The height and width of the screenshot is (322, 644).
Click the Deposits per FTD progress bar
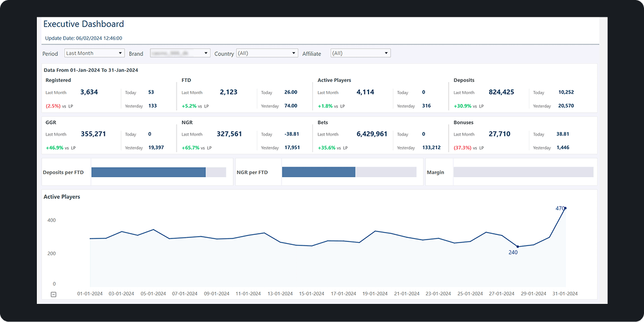pyautogui.click(x=158, y=172)
